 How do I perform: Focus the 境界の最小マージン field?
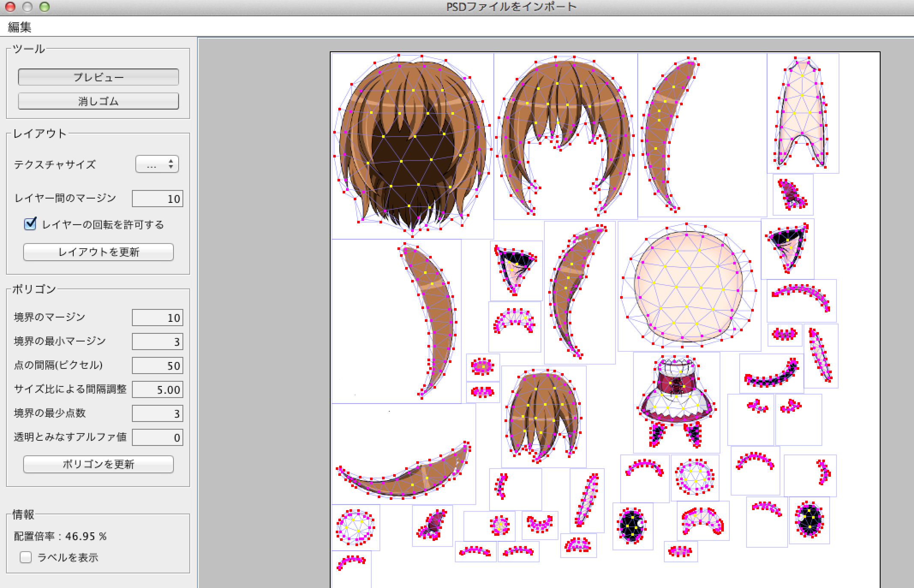pos(157,342)
